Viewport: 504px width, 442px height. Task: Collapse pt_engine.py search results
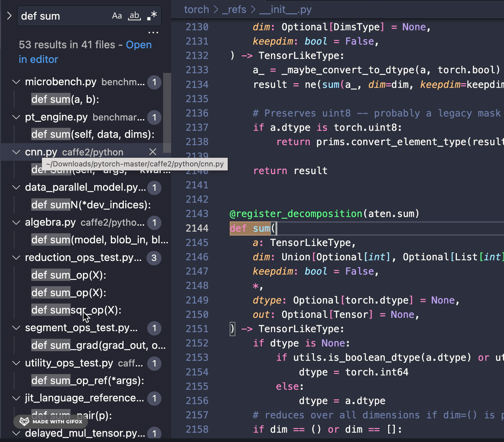point(16,117)
